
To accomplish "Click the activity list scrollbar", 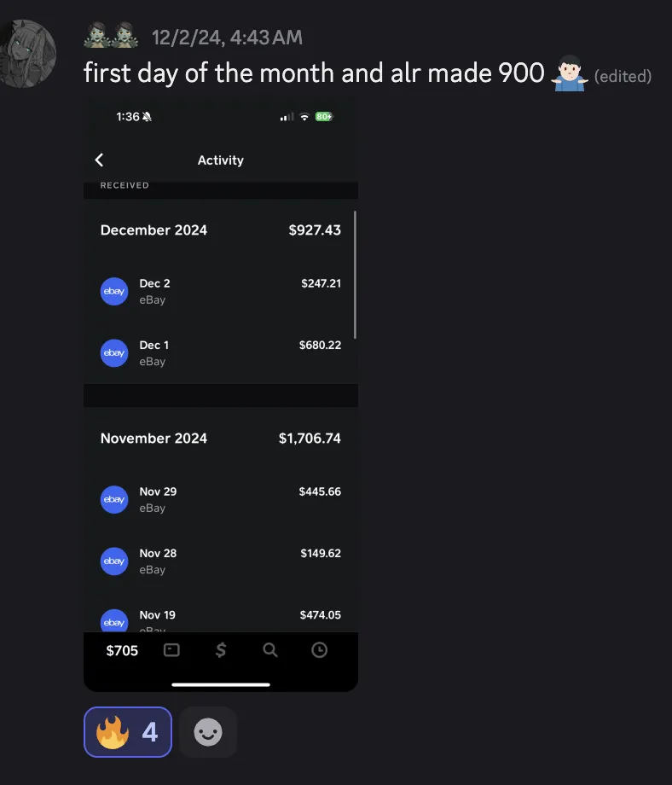I will [x=355, y=275].
